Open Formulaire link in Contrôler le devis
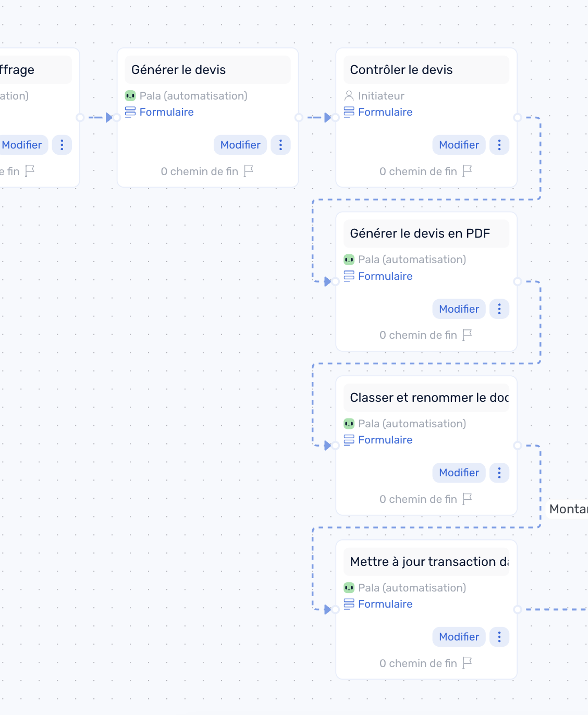The width and height of the screenshot is (588, 715). coord(385,112)
